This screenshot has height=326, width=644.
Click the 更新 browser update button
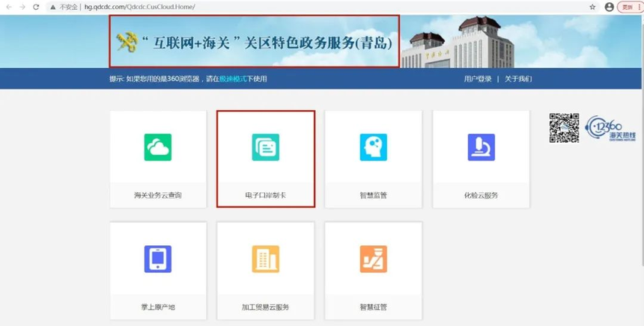coord(628,7)
